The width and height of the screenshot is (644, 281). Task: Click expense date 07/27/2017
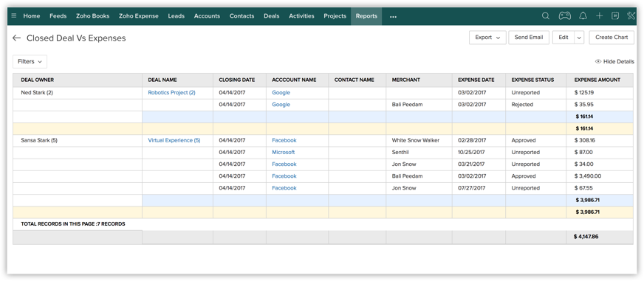coord(471,188)
